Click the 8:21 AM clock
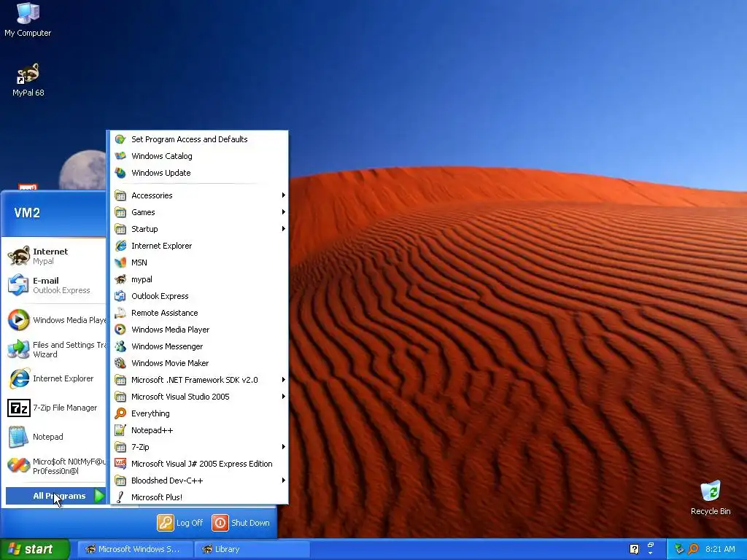Screen dimensions: 747x560 coord(720,549)
